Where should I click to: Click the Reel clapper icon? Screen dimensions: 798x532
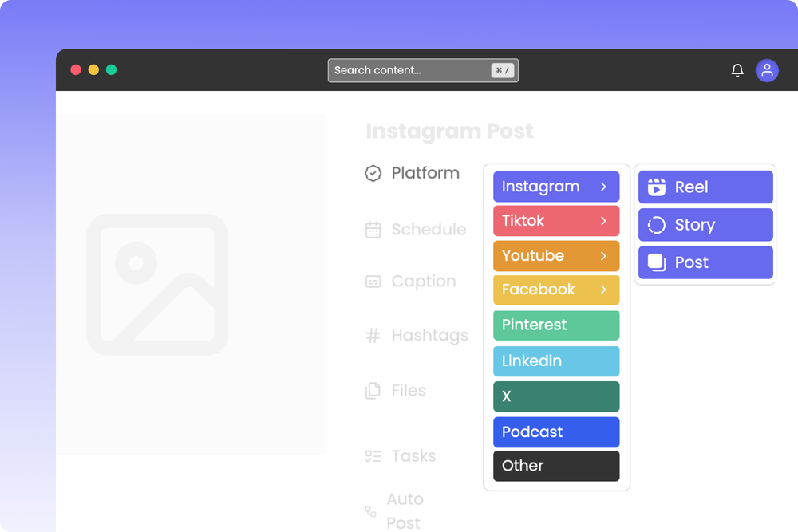pyautogui.click(x=657, y=187)
